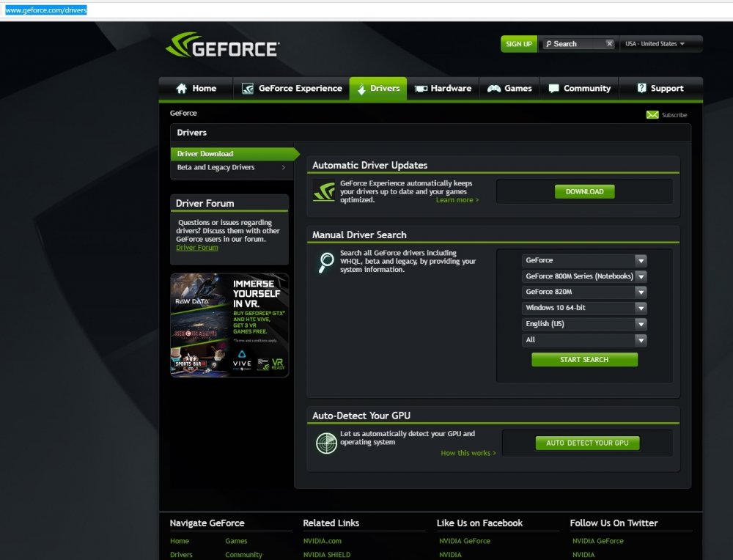Click the Subscribe link
This screenshot has width=733, height=560.
click(x=674, y=115)
